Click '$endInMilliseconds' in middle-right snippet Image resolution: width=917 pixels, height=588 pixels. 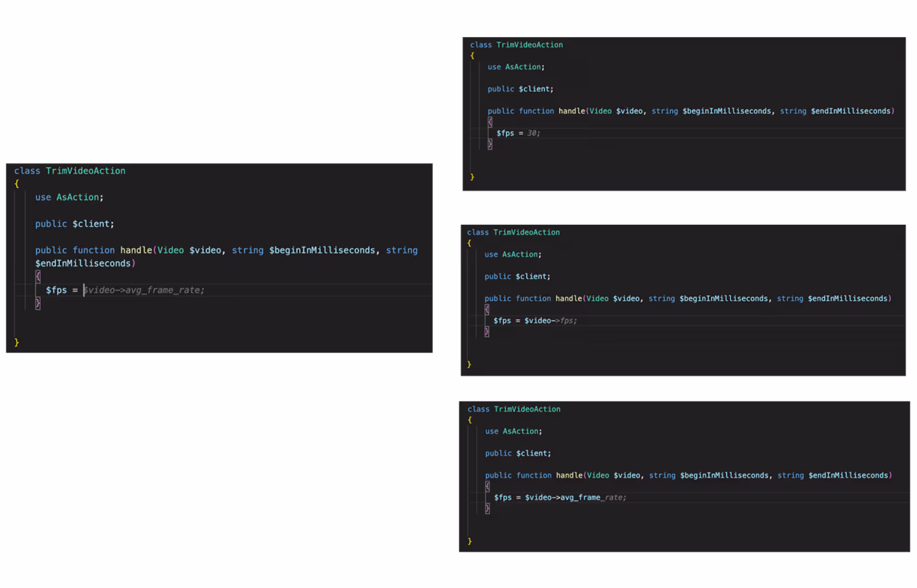pos(848,299)
